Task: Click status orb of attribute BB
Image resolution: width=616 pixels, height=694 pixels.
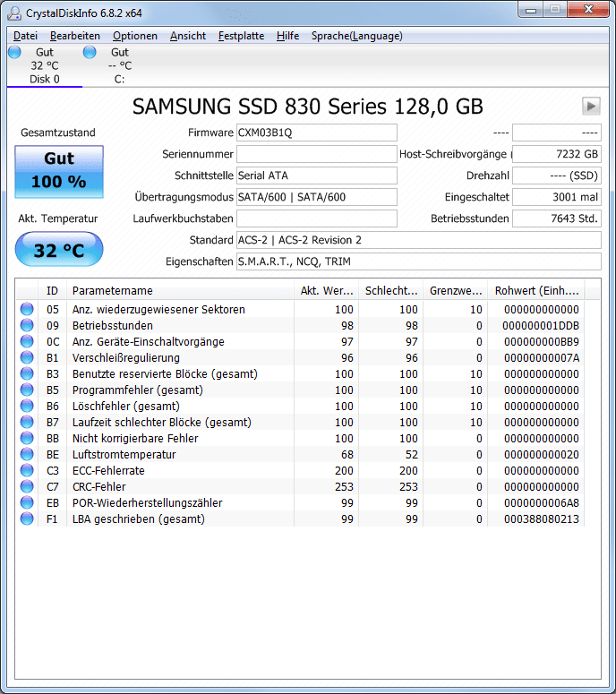Action: click(27, 438)
